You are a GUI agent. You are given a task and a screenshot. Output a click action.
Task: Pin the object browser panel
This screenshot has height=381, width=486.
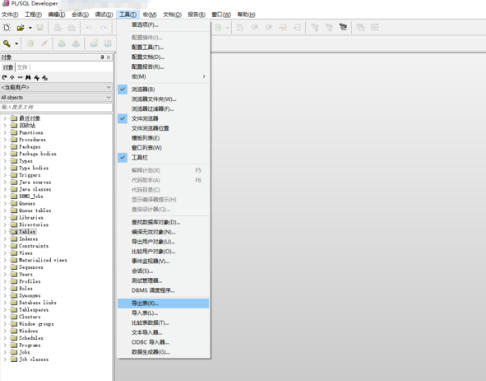102,57
